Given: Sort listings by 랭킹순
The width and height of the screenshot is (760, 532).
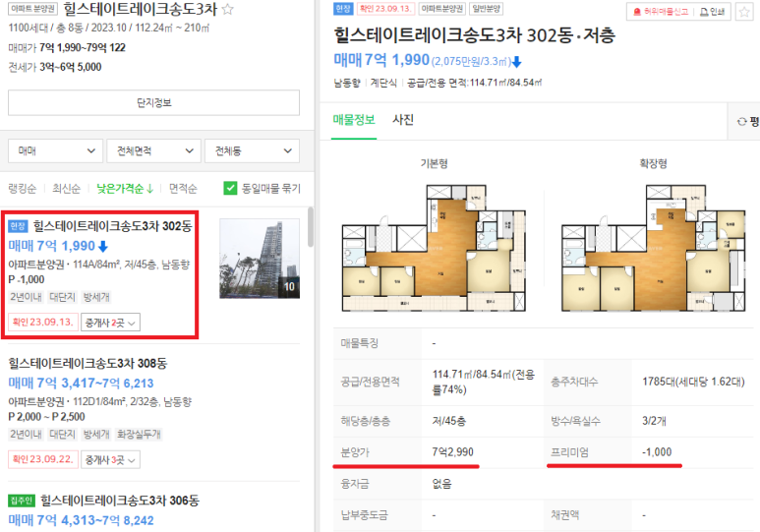Looking at the screenshot, I should tap(23, 189).
